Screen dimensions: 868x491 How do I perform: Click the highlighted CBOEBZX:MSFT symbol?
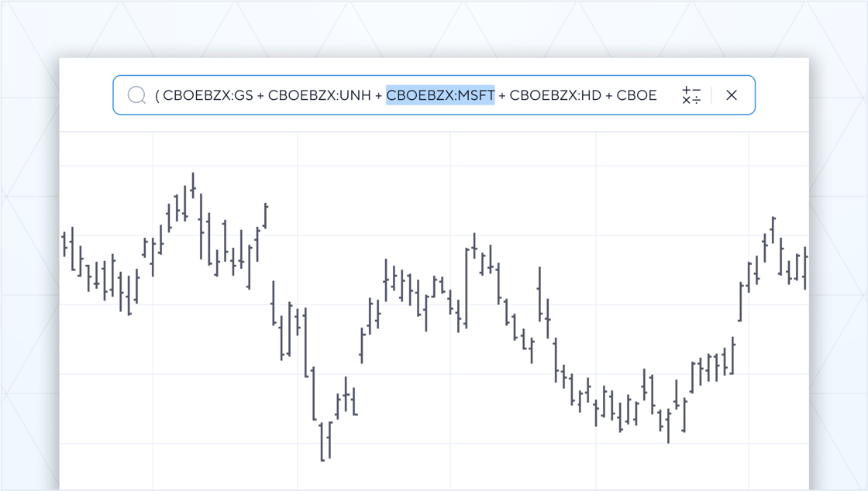[x=440, y=95]
